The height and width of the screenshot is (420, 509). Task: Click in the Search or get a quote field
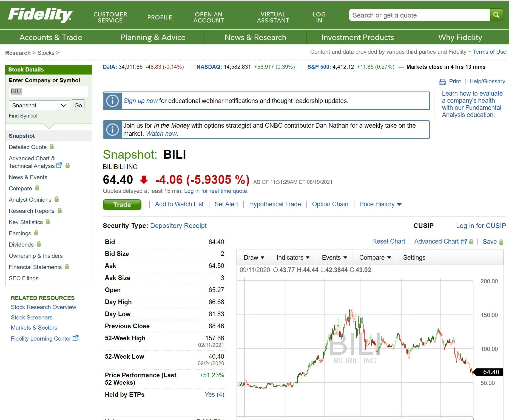[x=419, y=15]
